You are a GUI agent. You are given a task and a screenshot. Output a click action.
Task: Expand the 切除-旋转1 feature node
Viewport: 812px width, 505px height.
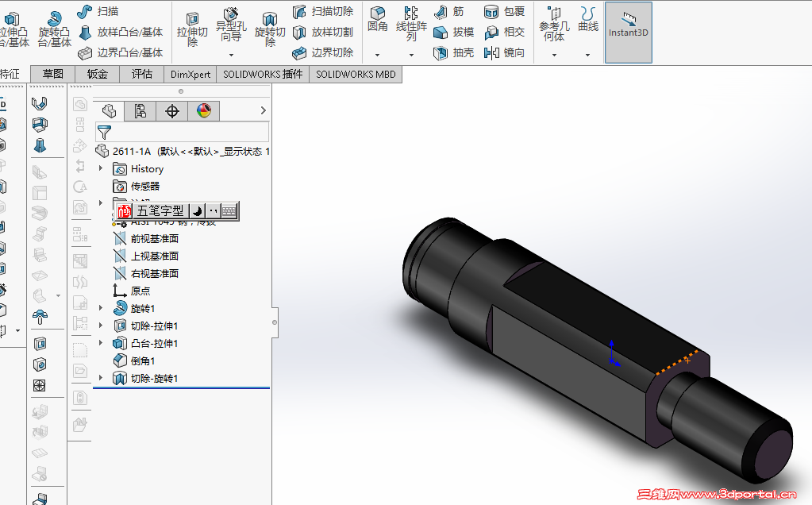point(100,378)
